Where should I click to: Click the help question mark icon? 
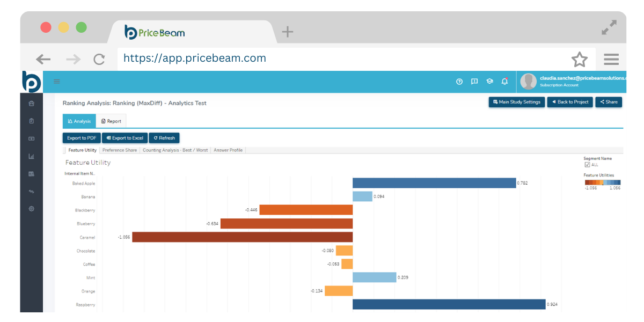coord(459,82)
